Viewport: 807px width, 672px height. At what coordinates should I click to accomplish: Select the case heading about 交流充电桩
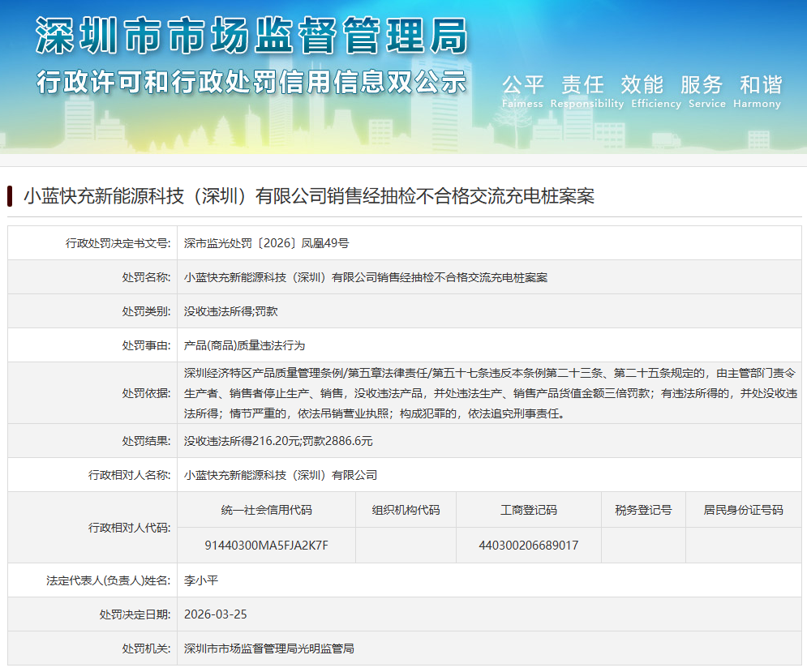pyautogui.click(x=308, y=196)
